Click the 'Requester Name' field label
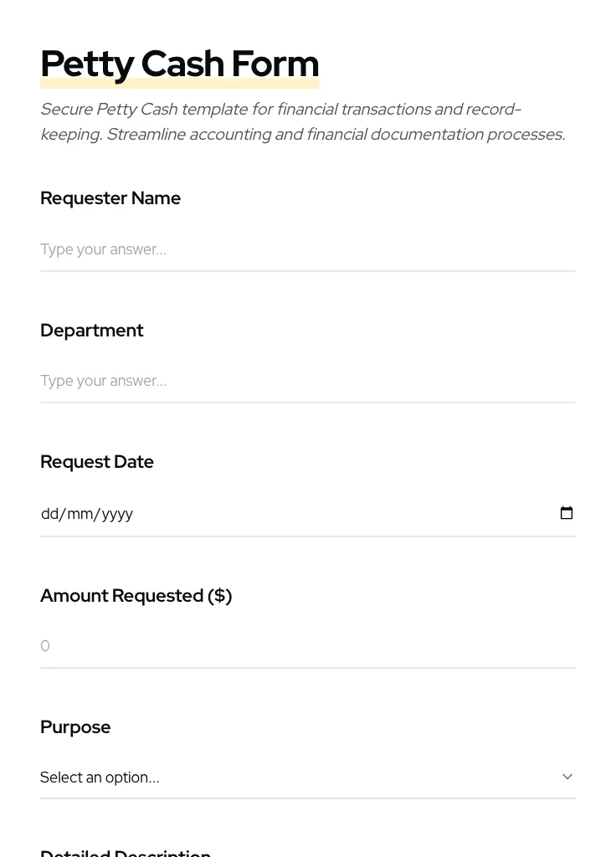 (110, 198)
